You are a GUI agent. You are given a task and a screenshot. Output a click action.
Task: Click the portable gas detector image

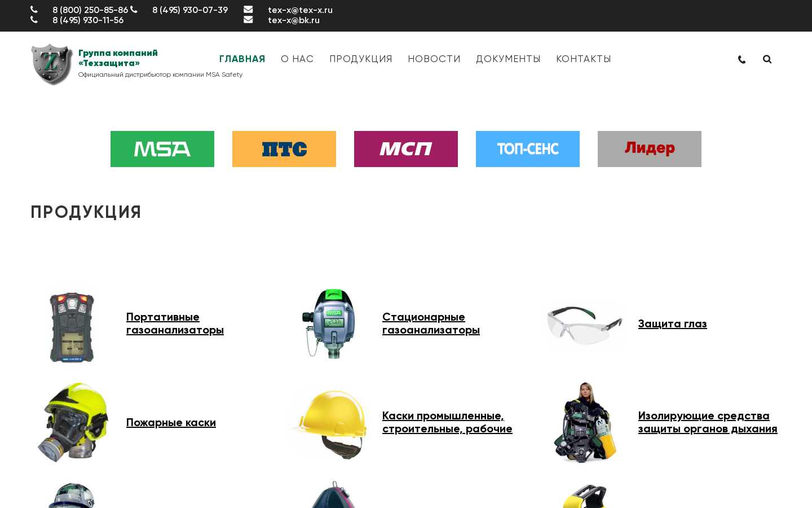pos(72,326)
